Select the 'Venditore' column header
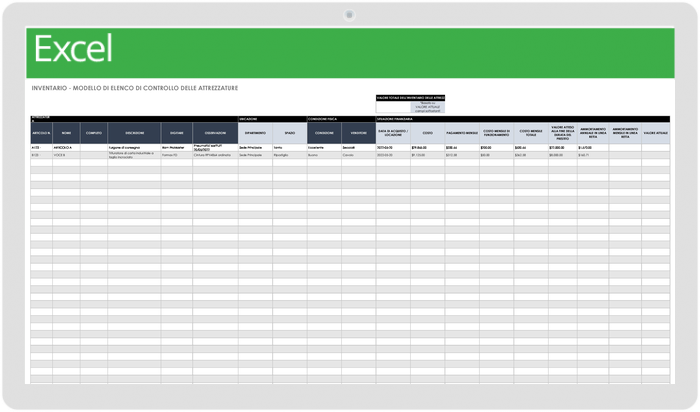 click(358, 133)
